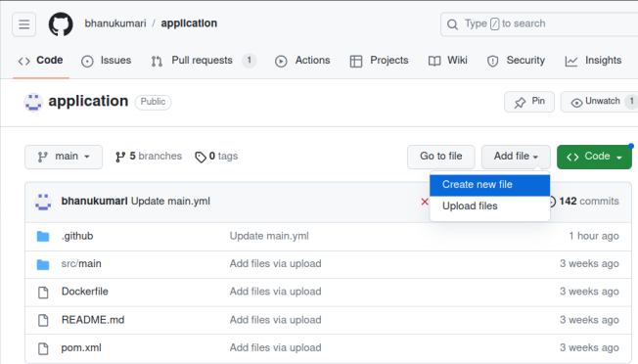638x364 pixels.
Task: Open the green Code dropdown
Action: coord(594,157)
